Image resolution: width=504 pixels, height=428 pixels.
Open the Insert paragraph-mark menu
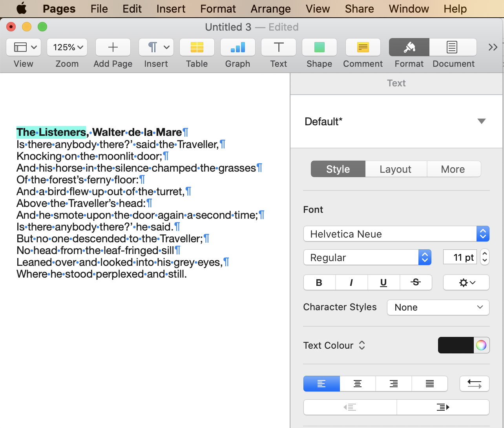pyautogui.click(x=156, y=48)
